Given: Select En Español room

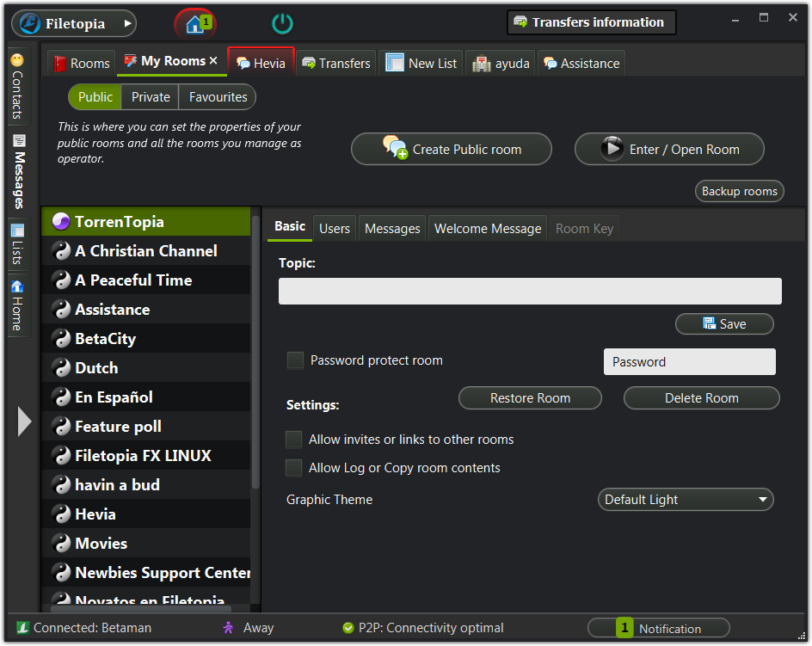Looking at the screenshot, I should pos(146,397).
